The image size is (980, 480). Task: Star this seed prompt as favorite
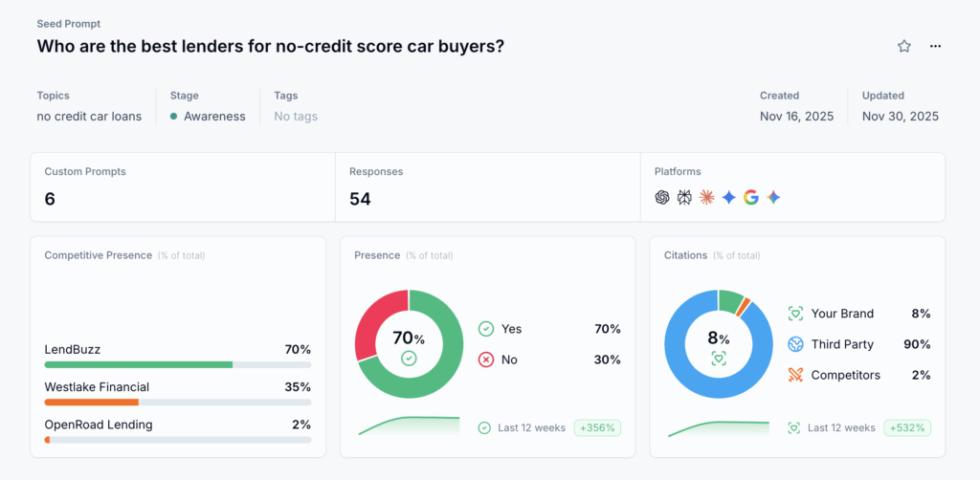(904, 46)
